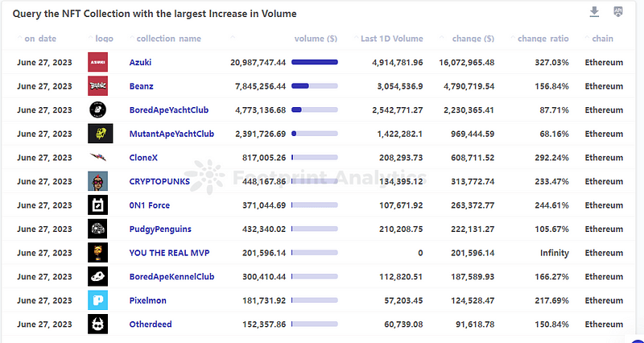Click the June 27, 2023 date for Azuki
The image size is (644, 343).
tap(44, 63)
